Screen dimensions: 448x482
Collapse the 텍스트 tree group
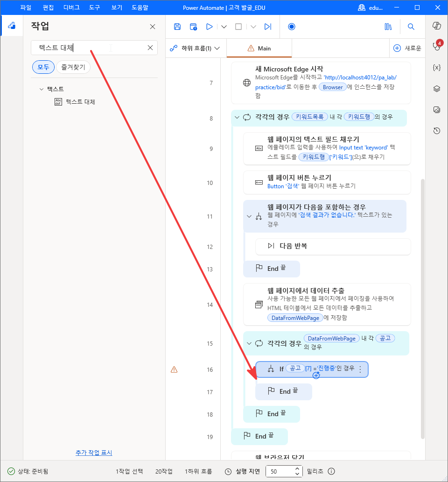point(42,89)
